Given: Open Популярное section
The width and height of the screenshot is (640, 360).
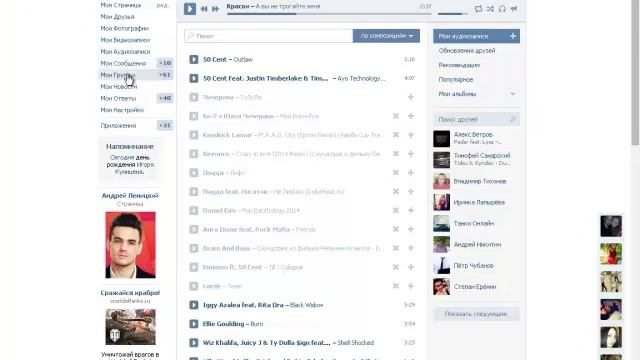Looking at the screenshot, I should coord(456,80).
